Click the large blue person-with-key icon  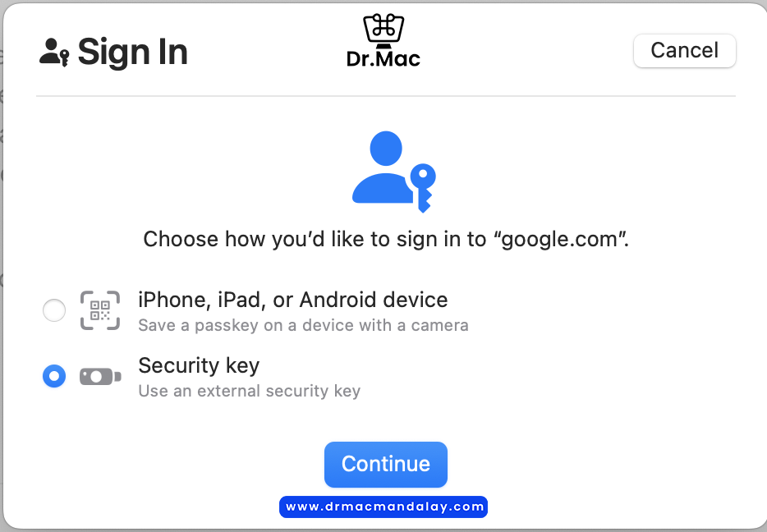394,172
